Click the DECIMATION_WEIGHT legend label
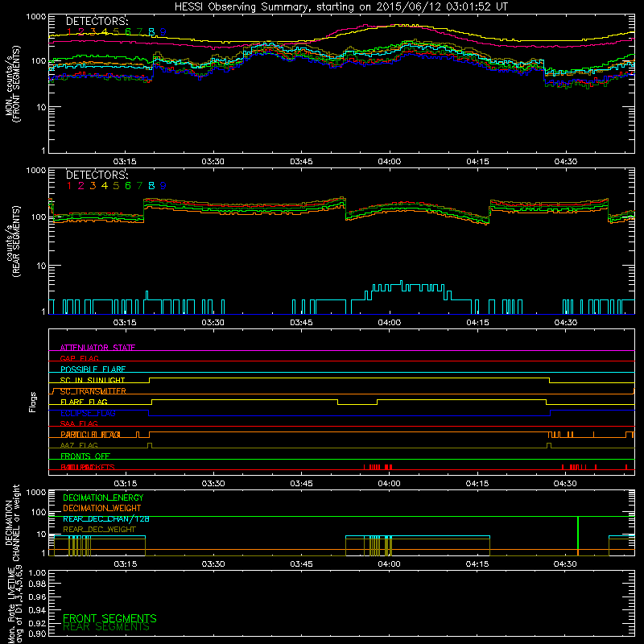This screenshot has width=644, height=644. coord(102,509)
